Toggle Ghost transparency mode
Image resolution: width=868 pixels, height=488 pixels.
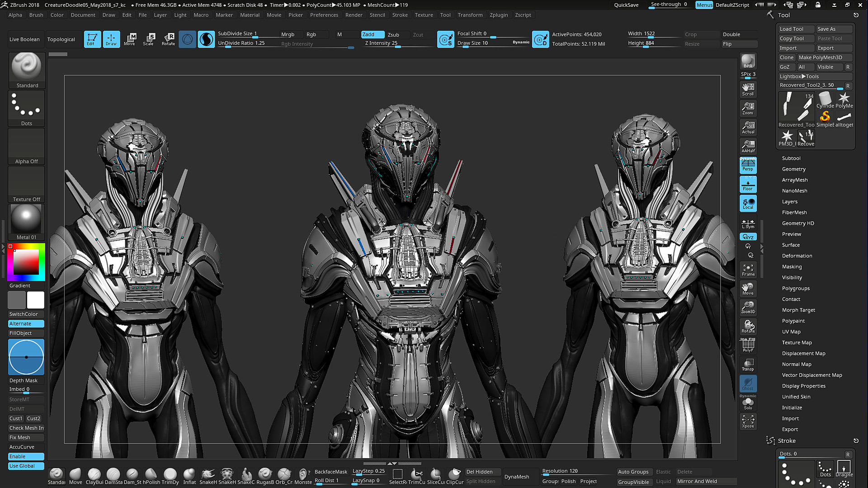coord(748,384)
